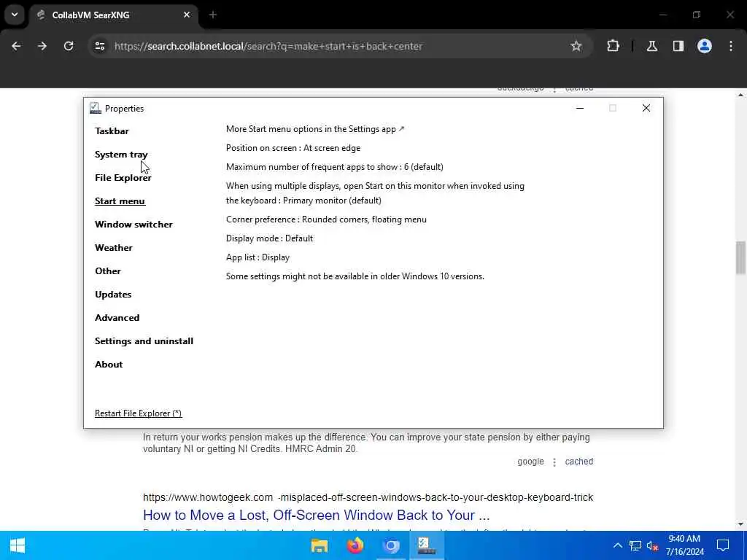This screenshot has height=560, width=747.
Task: Go back using the browser back arrow
Action: tap(16, 46)
